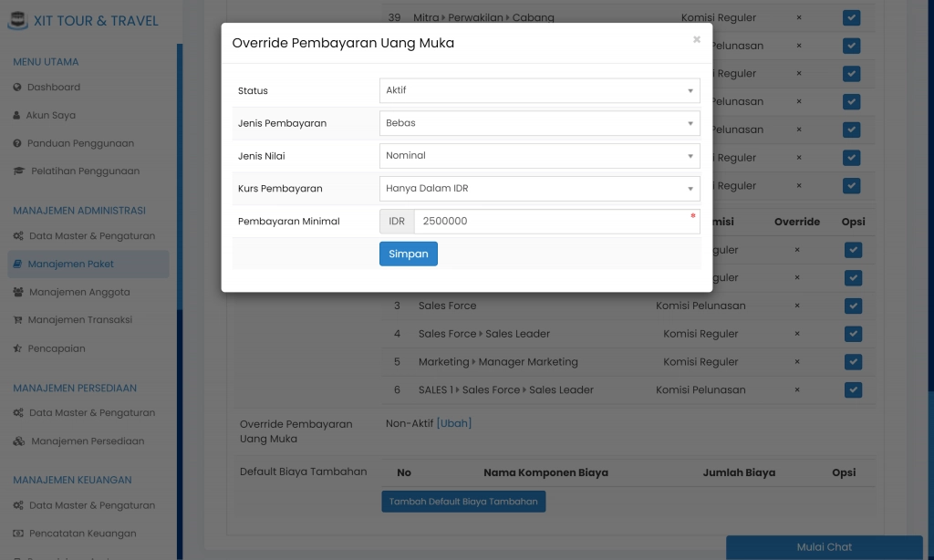Click the Manajemen Transaksi cart icon
Image resolution: width=934 pixels, height=560 pixels.
pos(18,320)
